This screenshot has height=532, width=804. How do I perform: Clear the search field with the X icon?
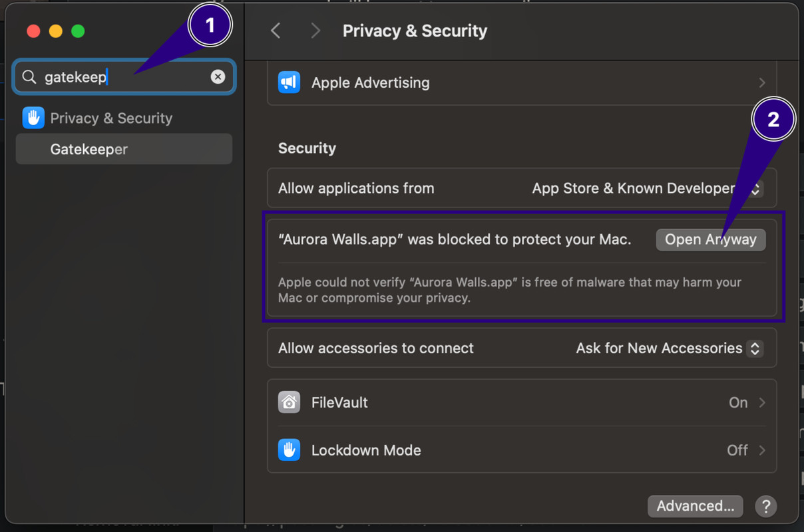[x=218, y=77]
